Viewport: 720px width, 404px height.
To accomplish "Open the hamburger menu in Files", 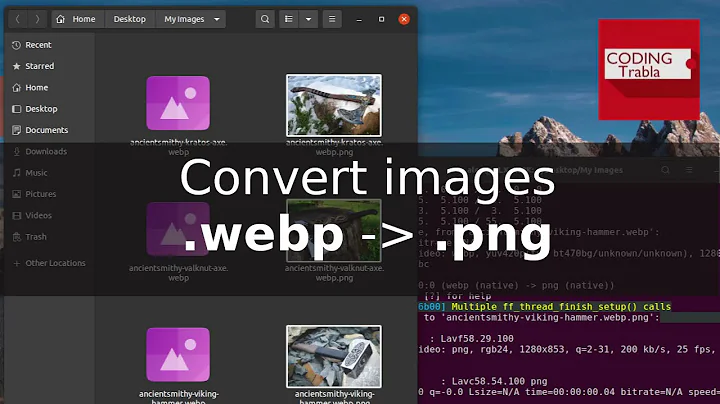I will coord(332,19).
